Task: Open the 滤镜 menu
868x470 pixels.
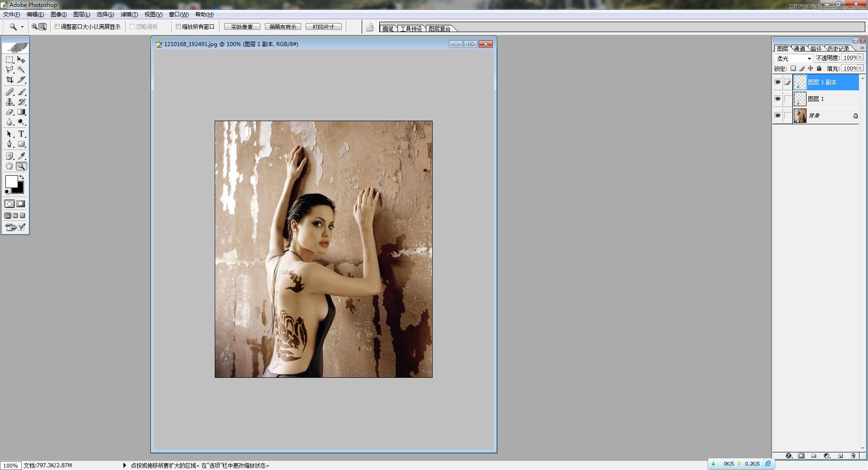Action: 129,14
